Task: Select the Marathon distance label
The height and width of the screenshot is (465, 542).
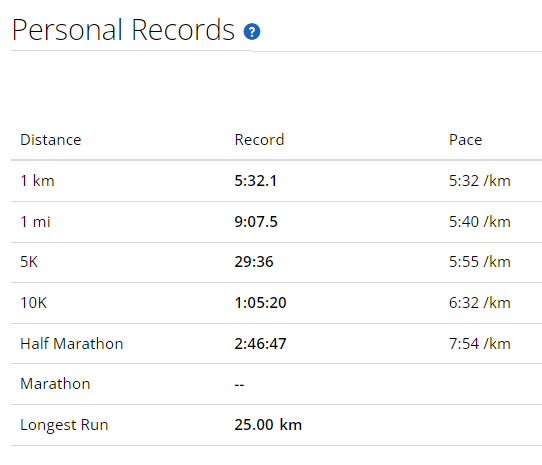Action: (x=55, y=384)
